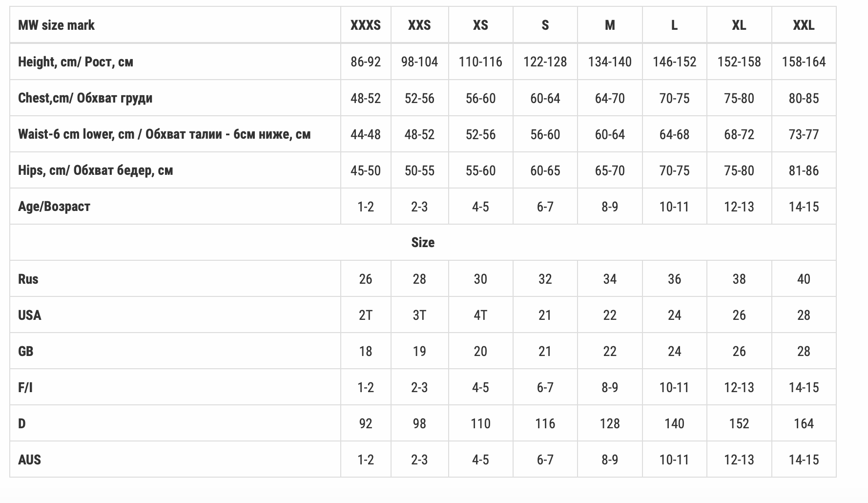Click the AUS row label
Image resolution: width=868 pixels, height=503 pixels.
pyautogui.click(x=29, y=460)
